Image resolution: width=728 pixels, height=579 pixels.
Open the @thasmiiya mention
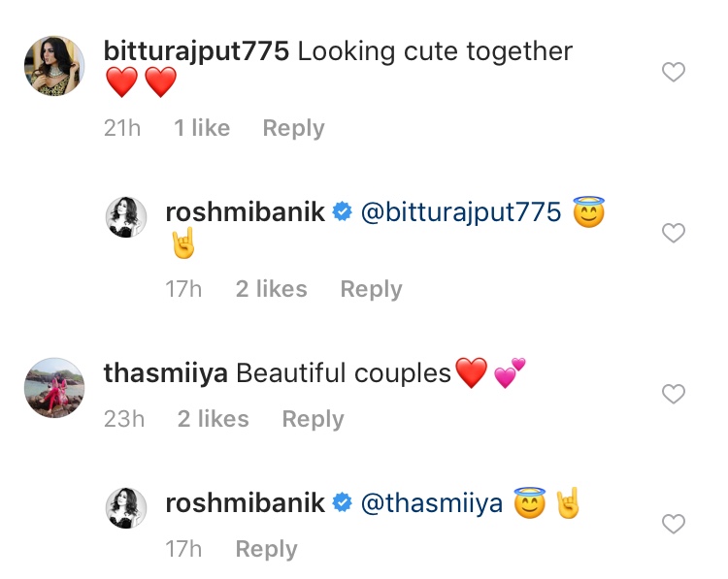click(x=432, y=503)
